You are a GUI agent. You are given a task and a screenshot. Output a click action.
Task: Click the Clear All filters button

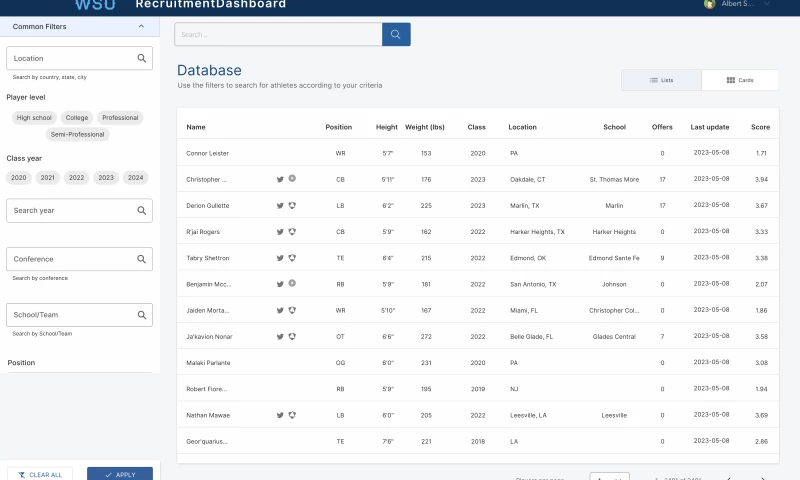pos(40,474)
